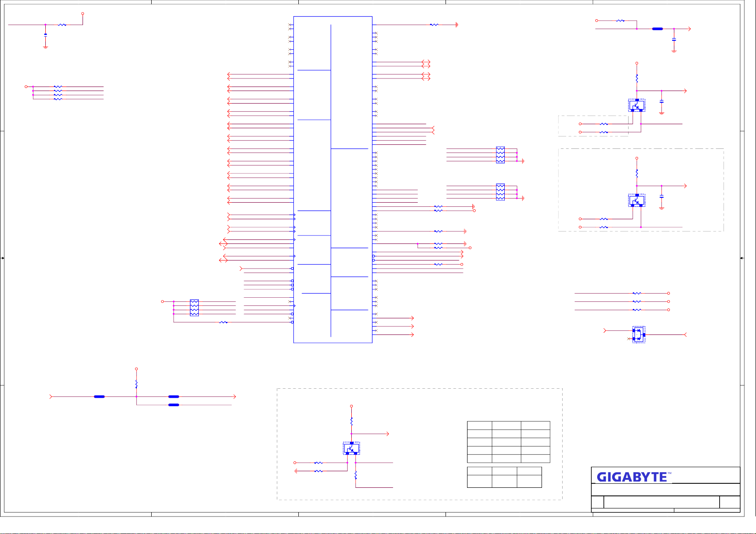This screenshot has width=756, height=534.
Task: Click the GIGABYTE logo in the title block
Action: (634, 477)
